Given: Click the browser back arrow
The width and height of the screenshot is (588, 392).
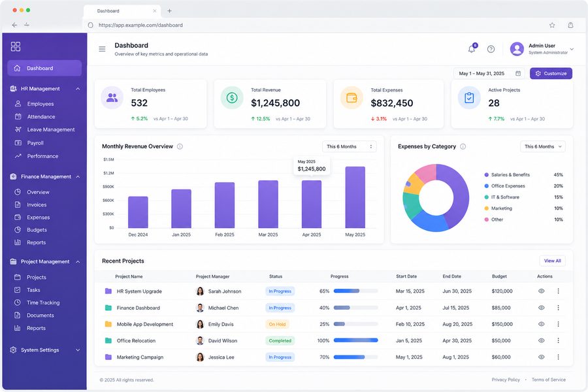Looking at the screenshot, I should click(x=14, y=25).
